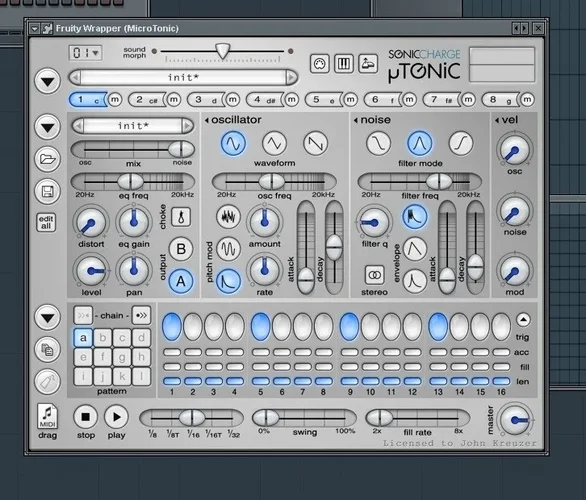Select output B
The height and width of the screenshot is (500, 586).
click(x=181, y=249)
